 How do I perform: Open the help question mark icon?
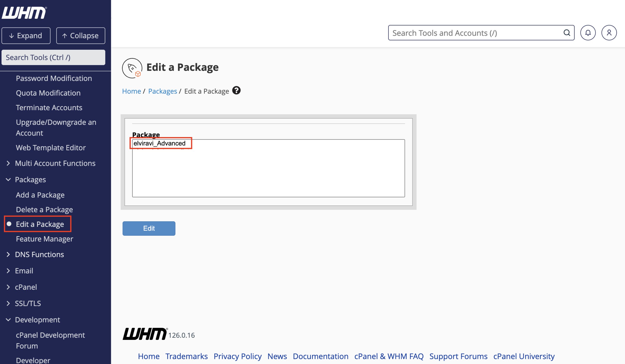(236, 91)
